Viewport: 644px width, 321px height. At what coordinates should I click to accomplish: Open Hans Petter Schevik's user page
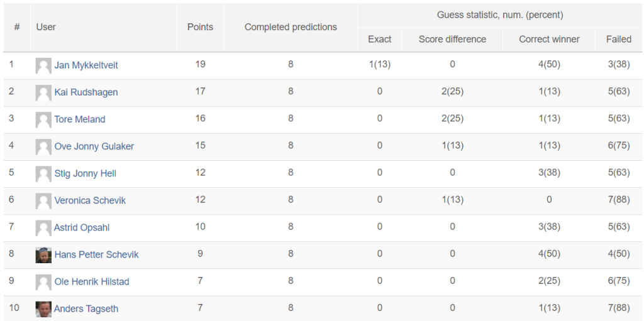pyautogui.click(x=96, y=254)
